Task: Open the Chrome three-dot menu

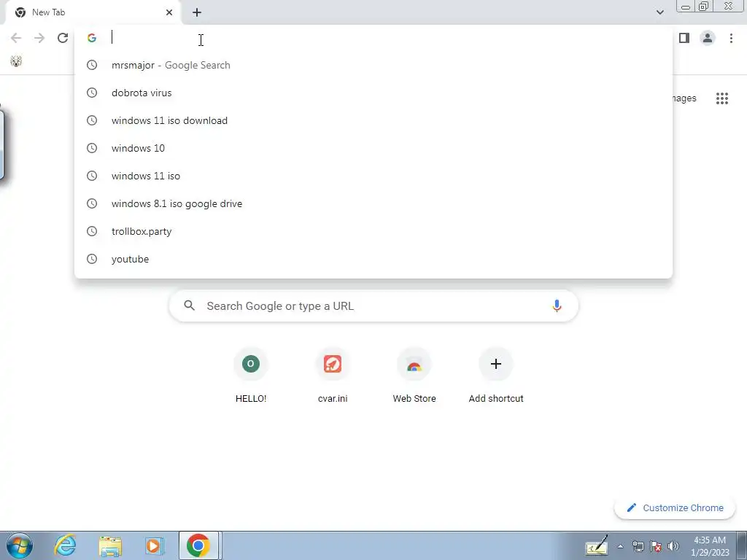Action: (731, 38)
